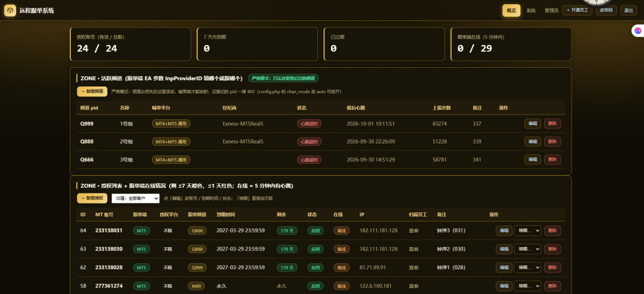
Task: Go to the 管理员 tab
Action: tap(551, 10)
